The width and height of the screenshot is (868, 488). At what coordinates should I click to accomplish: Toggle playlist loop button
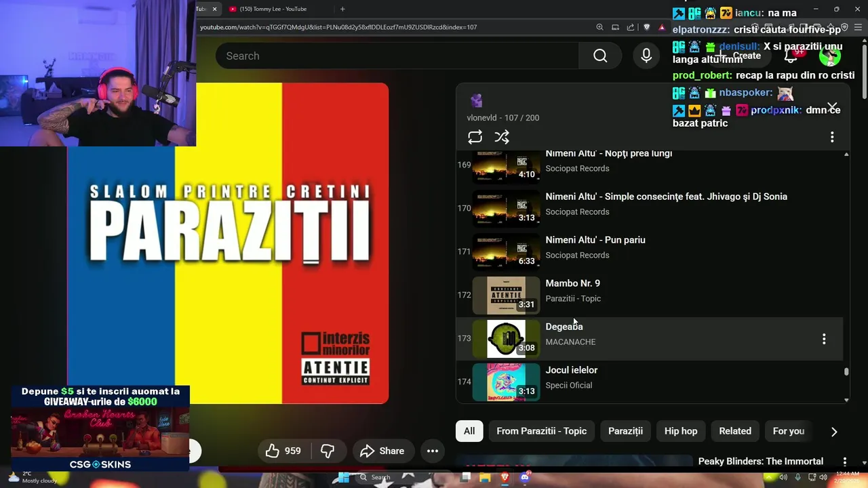pyautogui.click(x=475, y=137)
